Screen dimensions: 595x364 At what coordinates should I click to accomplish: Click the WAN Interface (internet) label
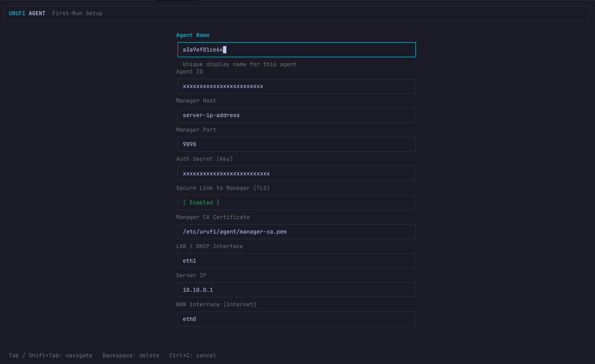coord(216,304)
